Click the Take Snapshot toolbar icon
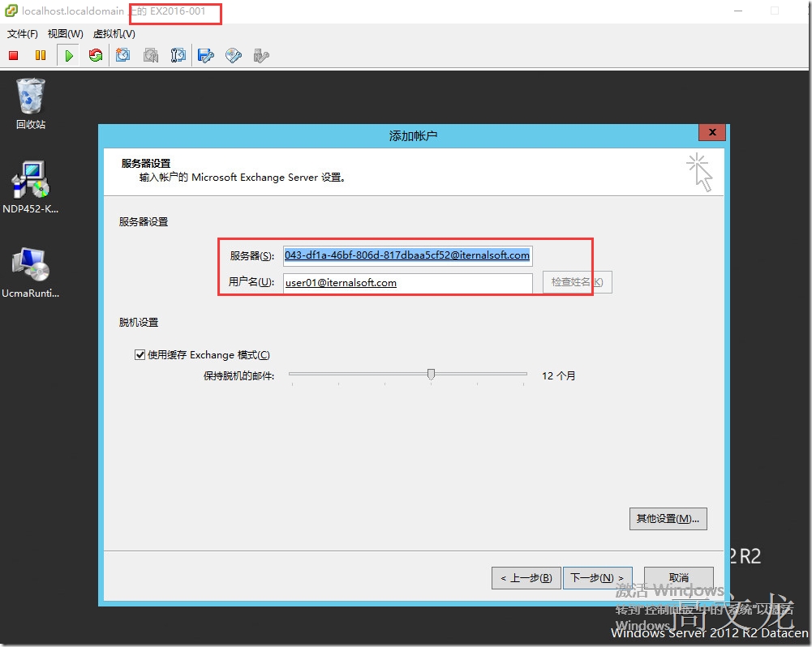The height and width of the screenshot is (647, 812). tap(122, 55)
